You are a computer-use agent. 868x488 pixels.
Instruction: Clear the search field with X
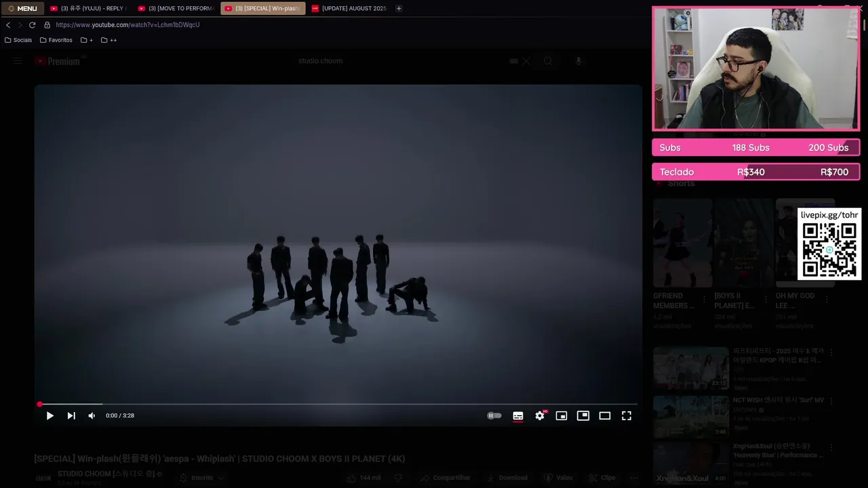point(526,61)
